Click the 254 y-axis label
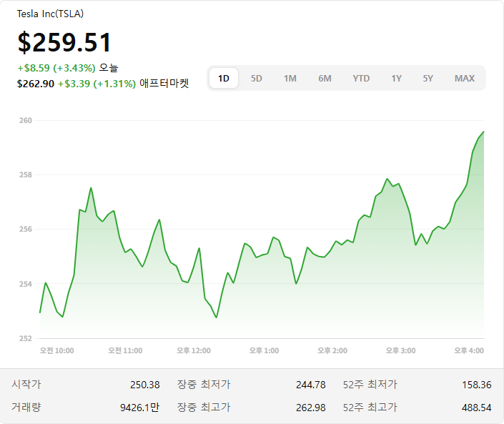Image resolution: width=504 pixels, height=424 pixels. click(x=26, y=284)
